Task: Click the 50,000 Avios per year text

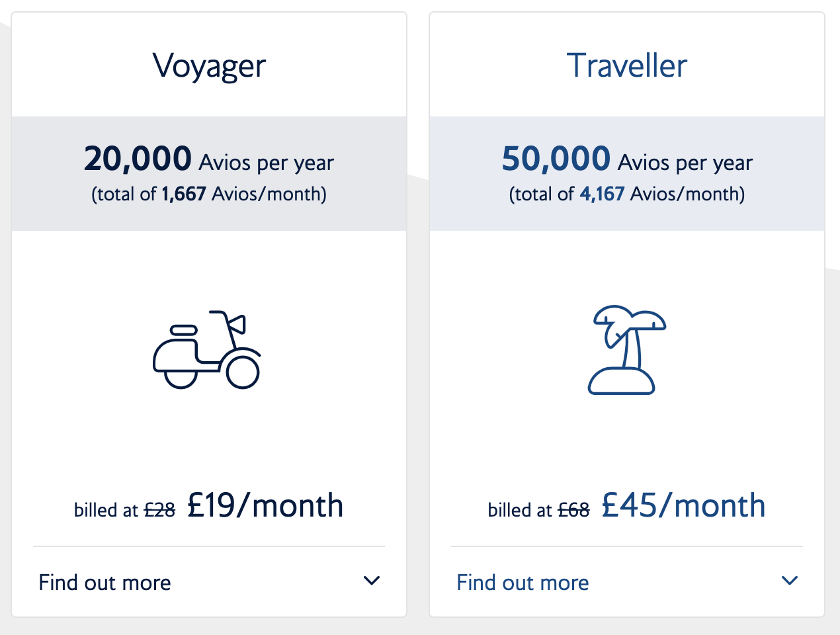Action: (x=627, y=160)
